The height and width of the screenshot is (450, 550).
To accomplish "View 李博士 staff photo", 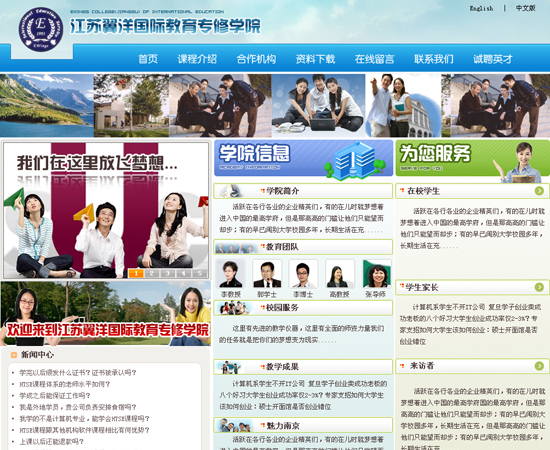I will pyautogui.click(x=303, y=274).
